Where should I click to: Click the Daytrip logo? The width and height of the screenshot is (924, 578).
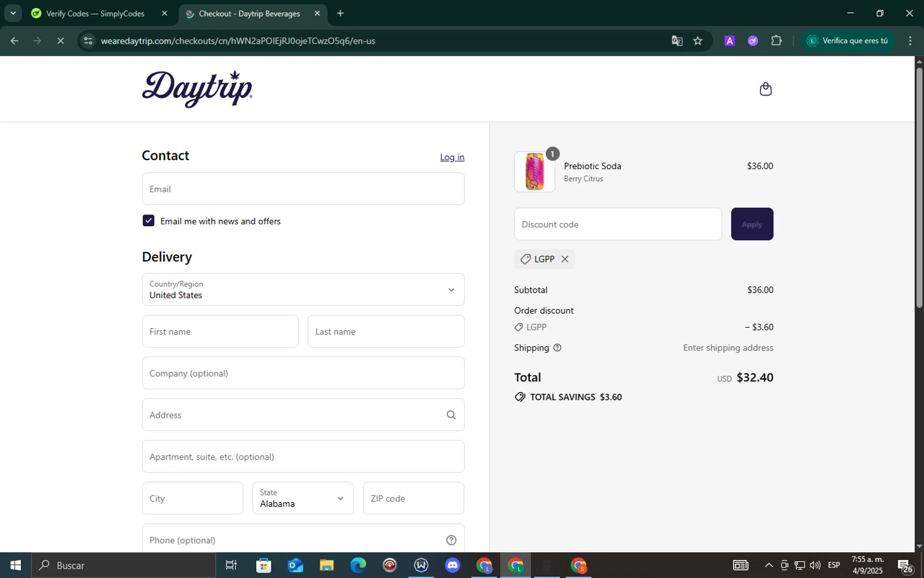(x=197, y=89)
